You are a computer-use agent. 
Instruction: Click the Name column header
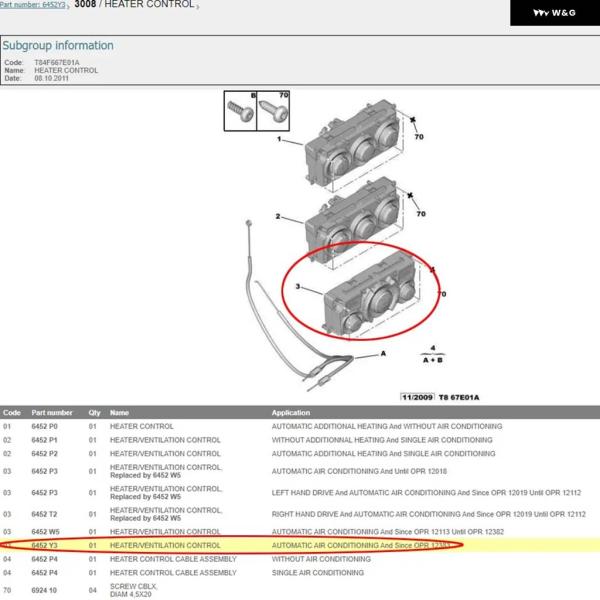[119, 413]
